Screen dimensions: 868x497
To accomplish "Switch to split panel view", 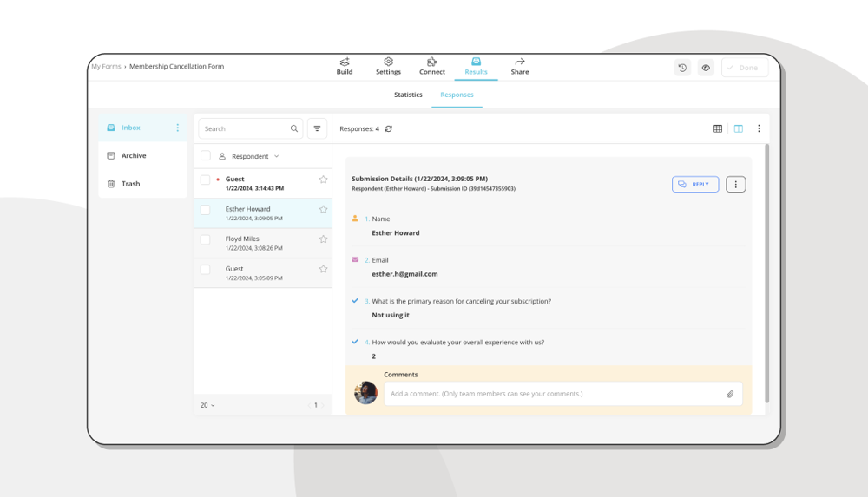I will pyautogui.click(x=738, y=128).
